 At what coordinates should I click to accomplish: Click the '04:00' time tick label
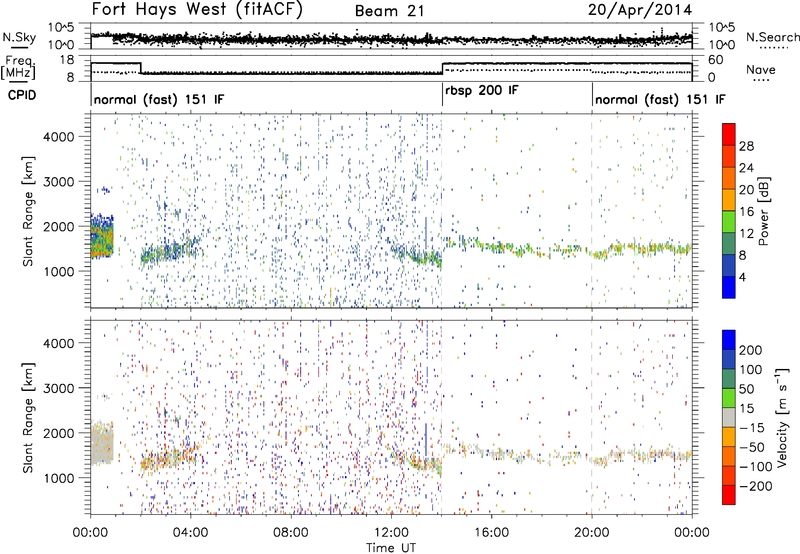(x=190, y=533)
